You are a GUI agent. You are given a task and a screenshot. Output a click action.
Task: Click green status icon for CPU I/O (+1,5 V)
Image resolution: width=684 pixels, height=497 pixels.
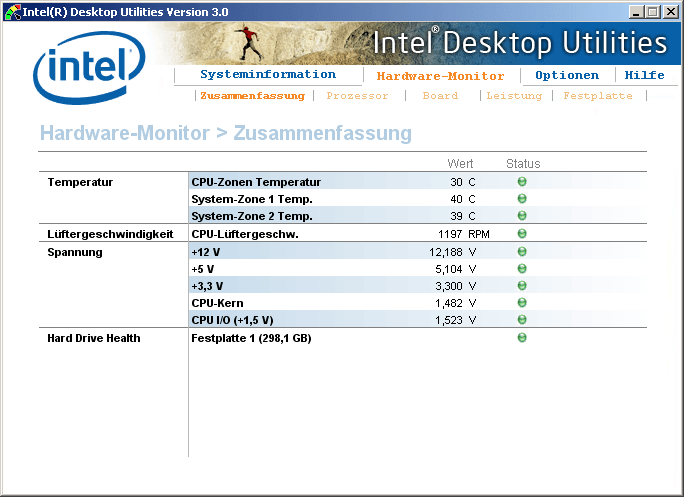point(522,319)
